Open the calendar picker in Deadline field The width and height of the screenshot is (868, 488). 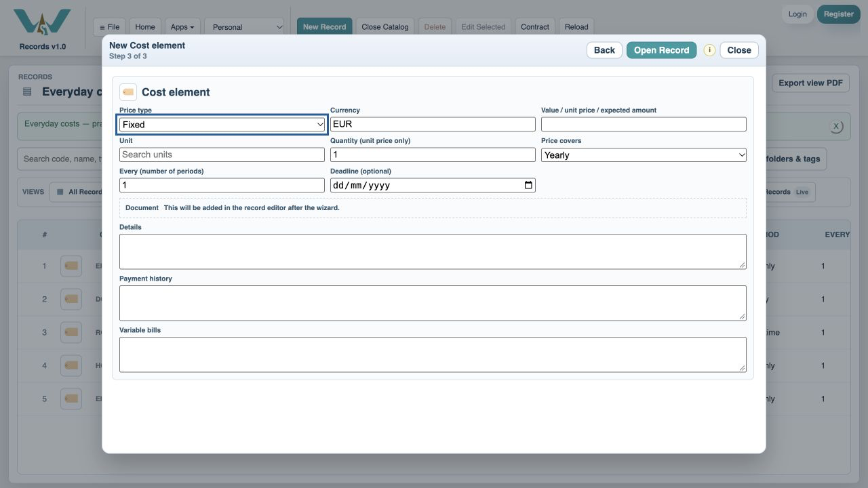(528, 185)
